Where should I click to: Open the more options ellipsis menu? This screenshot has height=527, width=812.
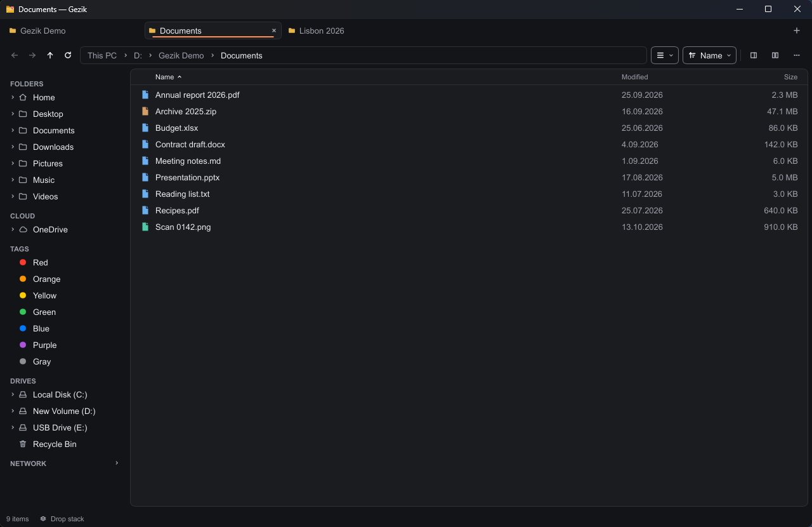(x=797, y=55)
